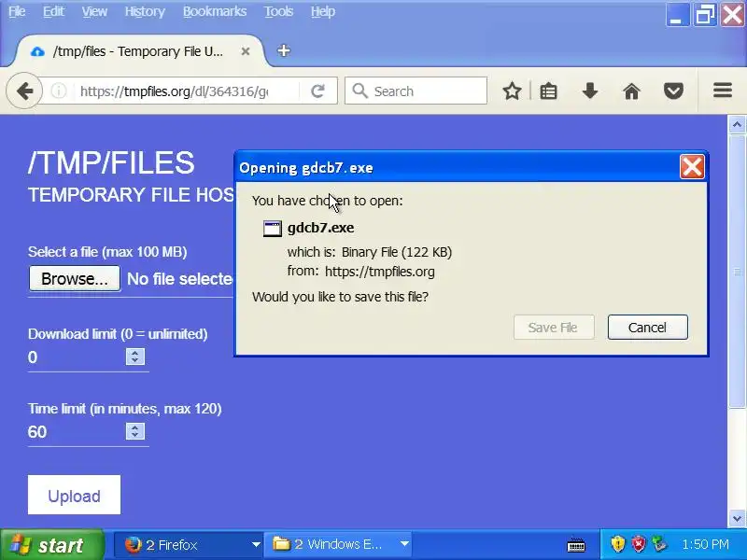747x560 pixels.
Task: Expand the 2 Windows Explorer taskbar group dropdown
Action: 404,544
